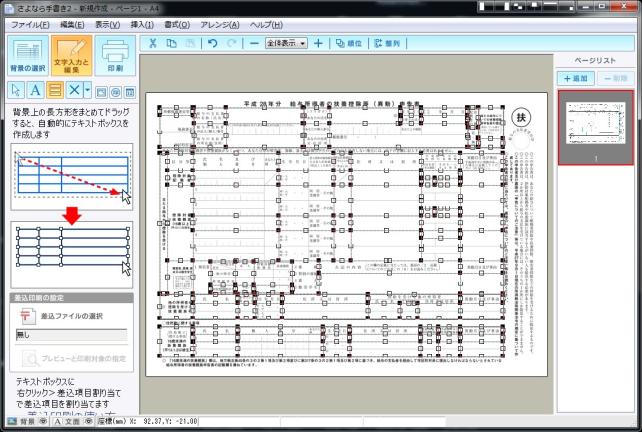This screenshot has height=432, width=642.
Task: Zoom in with the plus icon
Action: pyautogui.click(x=318, y=43)
